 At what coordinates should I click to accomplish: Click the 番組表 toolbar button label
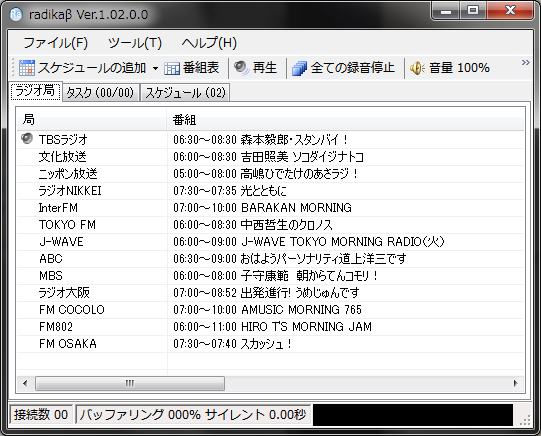(201, 68)
